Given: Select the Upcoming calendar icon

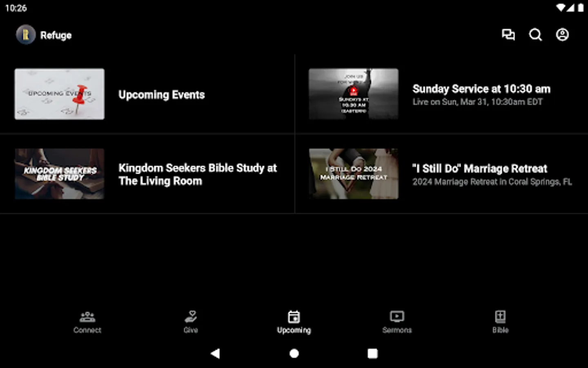Looking at the screenshot, I should [x=294, y=321].
